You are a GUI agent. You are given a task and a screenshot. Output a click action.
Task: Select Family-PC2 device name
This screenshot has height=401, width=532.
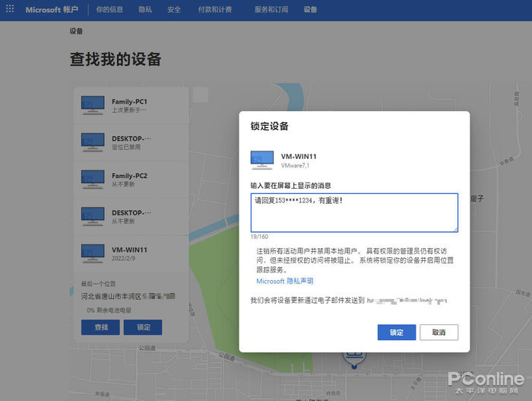point(129,176)
